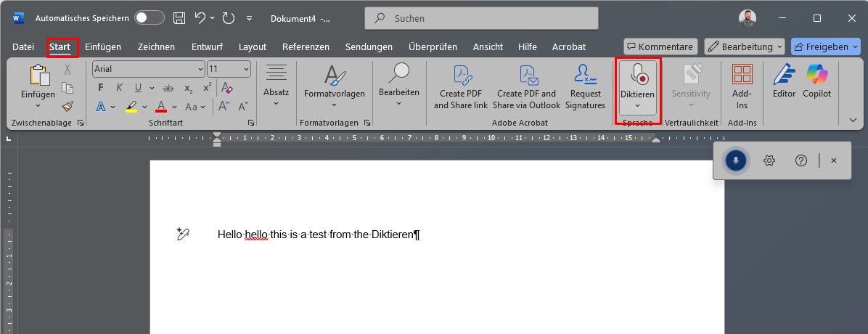The image size is (868, 334).
Task: Clear all formatting with eraser icon
Action: pos(227,88)
